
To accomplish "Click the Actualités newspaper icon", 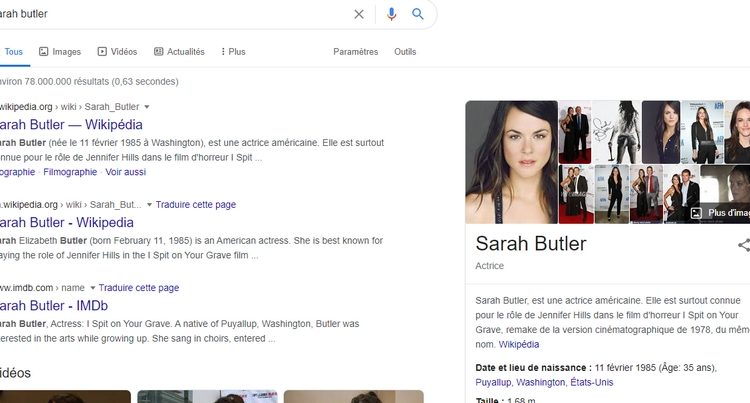I will tap(158, 51).
